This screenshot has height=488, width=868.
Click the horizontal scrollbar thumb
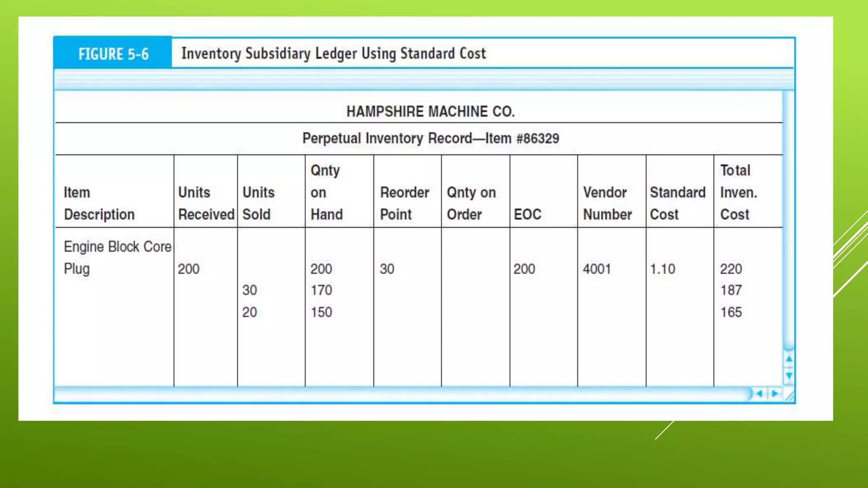[403, 394]
